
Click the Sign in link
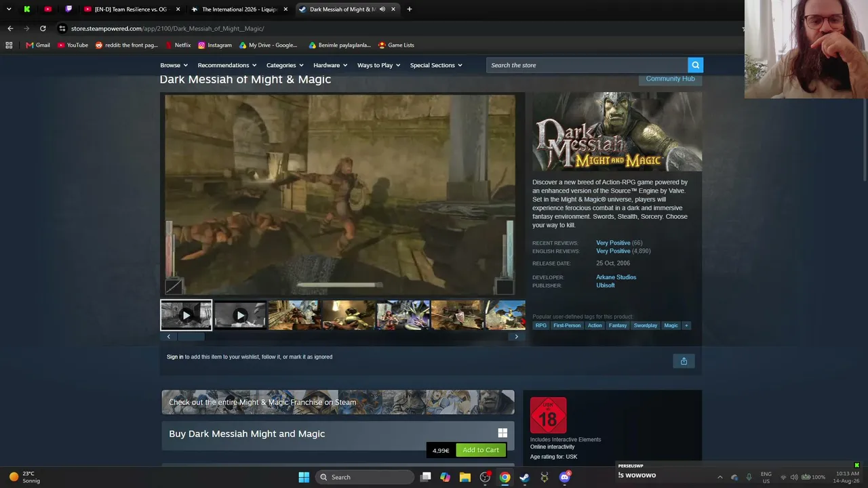[175, 357]
